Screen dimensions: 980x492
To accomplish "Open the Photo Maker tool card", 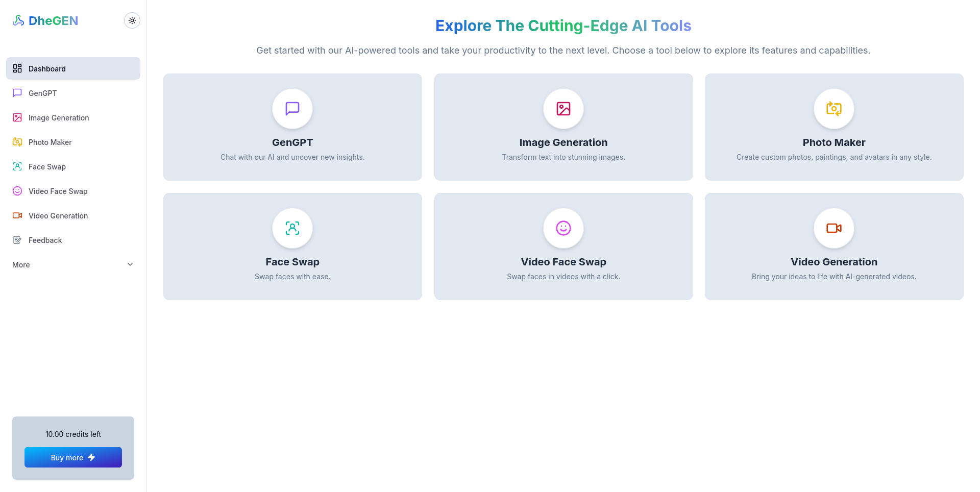I will tap(834, 127).
